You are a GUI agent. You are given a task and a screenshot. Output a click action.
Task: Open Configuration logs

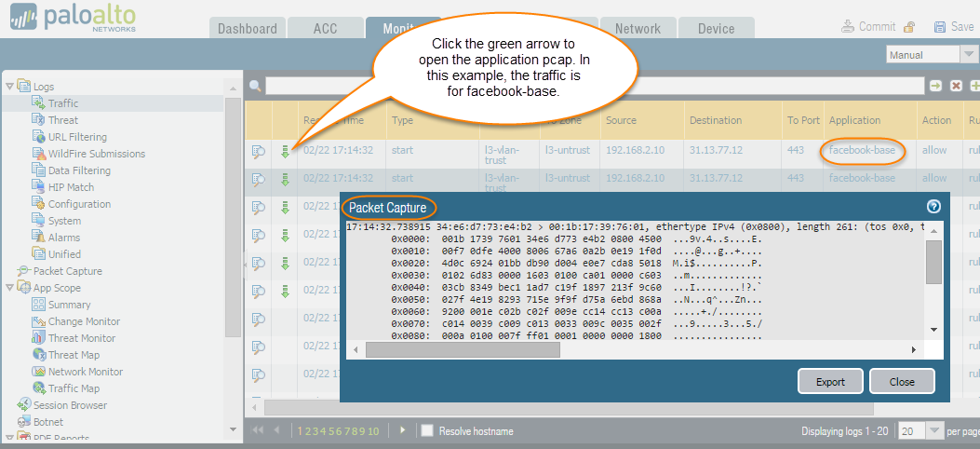[79, 204]
